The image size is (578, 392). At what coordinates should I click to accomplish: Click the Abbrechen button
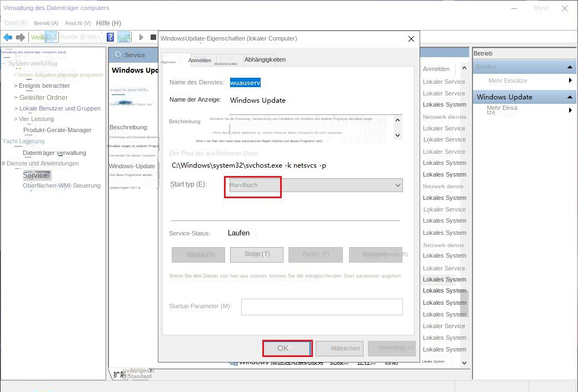coord(339,348)
